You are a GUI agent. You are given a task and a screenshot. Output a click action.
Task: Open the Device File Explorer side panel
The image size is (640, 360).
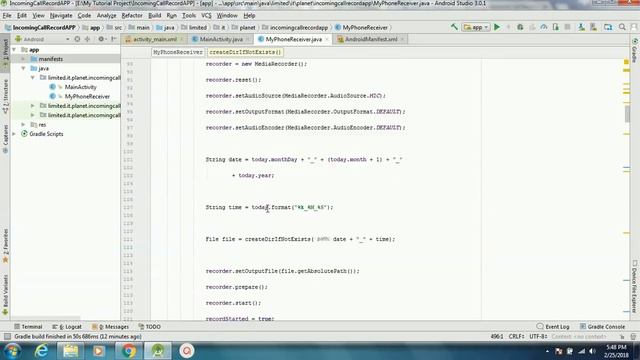point(634,287)
